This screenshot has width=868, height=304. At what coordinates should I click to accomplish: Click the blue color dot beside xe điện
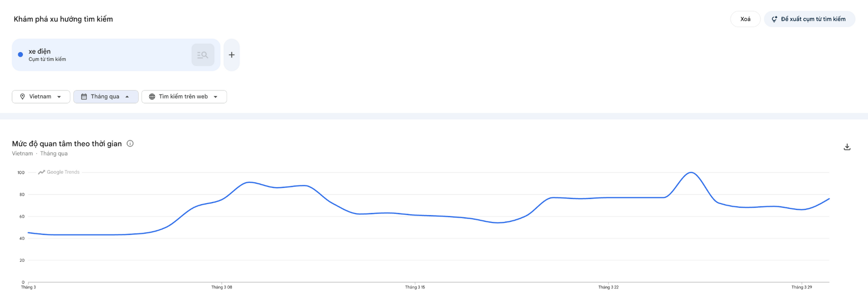pos(20,55)
